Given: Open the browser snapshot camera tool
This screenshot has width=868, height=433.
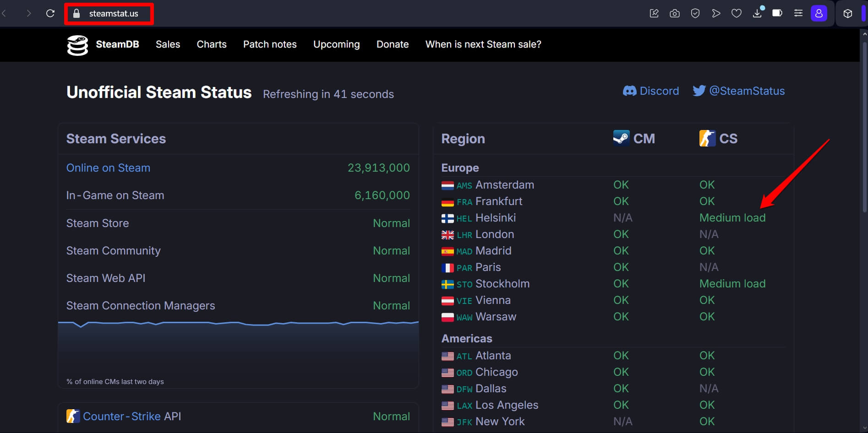Looking at the screenshot, I should [674, 13].
